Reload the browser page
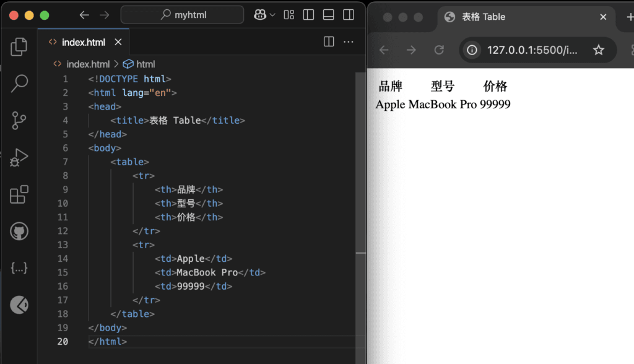The image size is (634, 364). tap(439, 50)
